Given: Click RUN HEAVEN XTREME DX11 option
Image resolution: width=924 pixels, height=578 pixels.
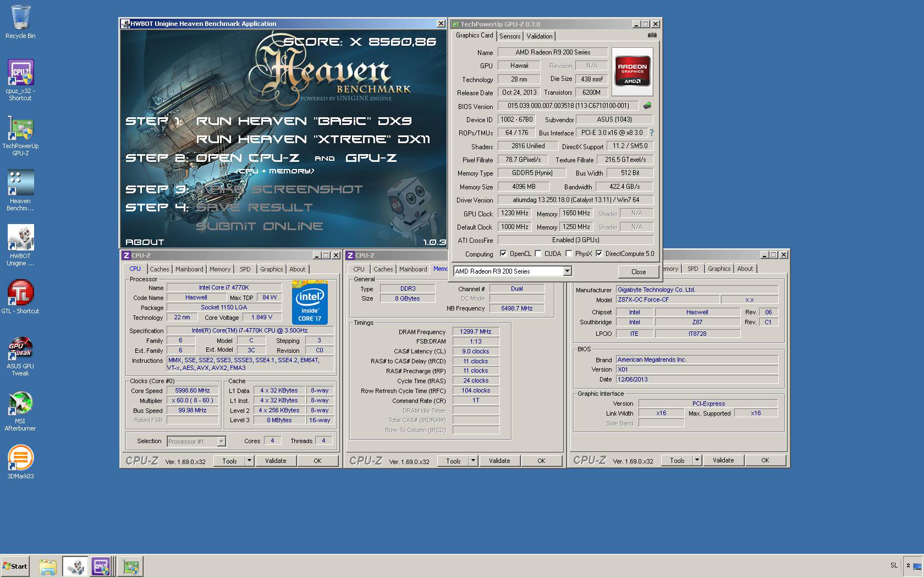Looking at the screenshot, I should click(313, 139).
